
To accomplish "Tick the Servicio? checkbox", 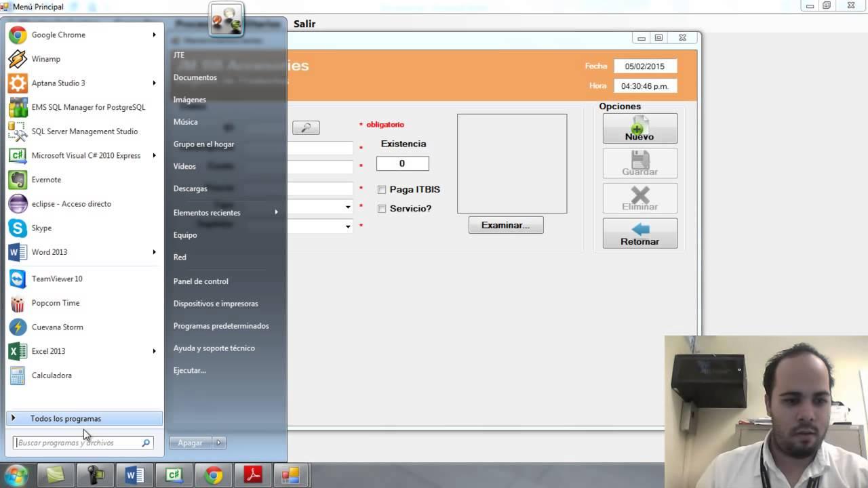I will tap(382, 209).
